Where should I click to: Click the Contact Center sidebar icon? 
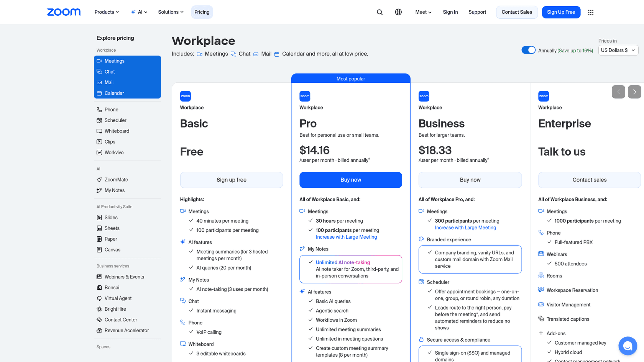pos(99,320)
